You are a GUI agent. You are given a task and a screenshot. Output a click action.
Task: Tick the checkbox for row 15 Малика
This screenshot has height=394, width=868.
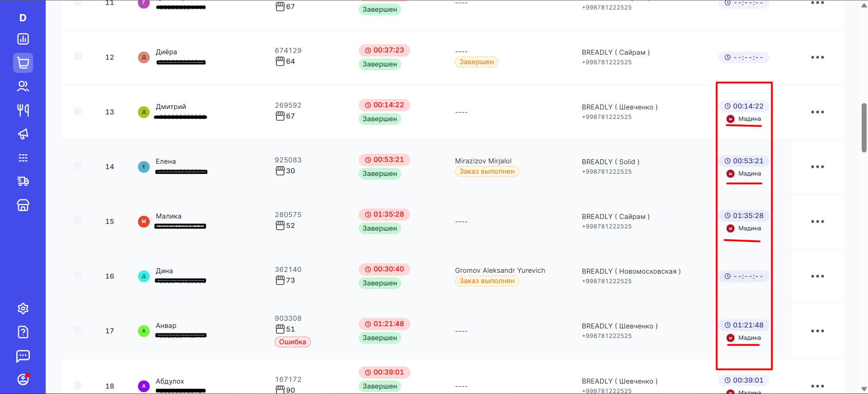[78, 221]
